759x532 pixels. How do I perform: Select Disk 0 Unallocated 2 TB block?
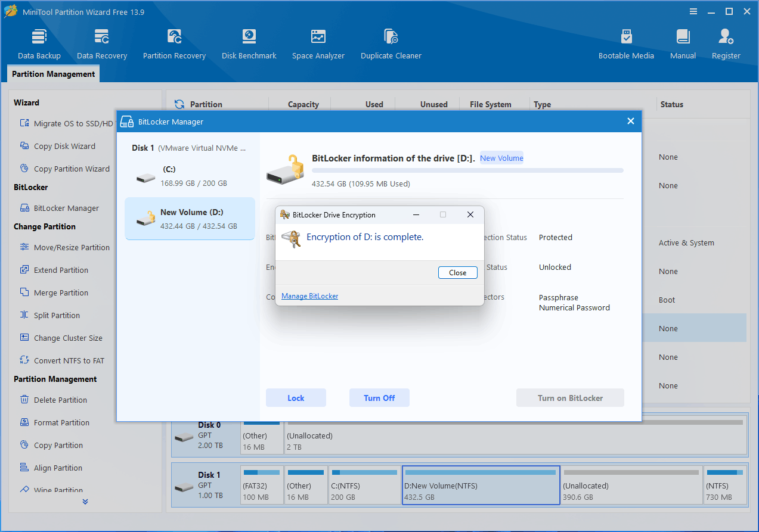[516, 435]
